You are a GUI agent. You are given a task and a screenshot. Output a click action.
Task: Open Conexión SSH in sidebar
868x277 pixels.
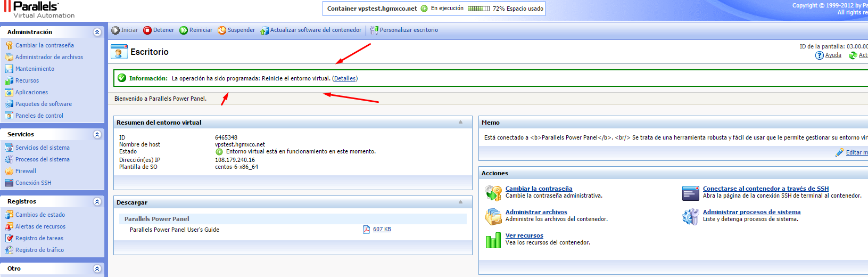point(34,183)
